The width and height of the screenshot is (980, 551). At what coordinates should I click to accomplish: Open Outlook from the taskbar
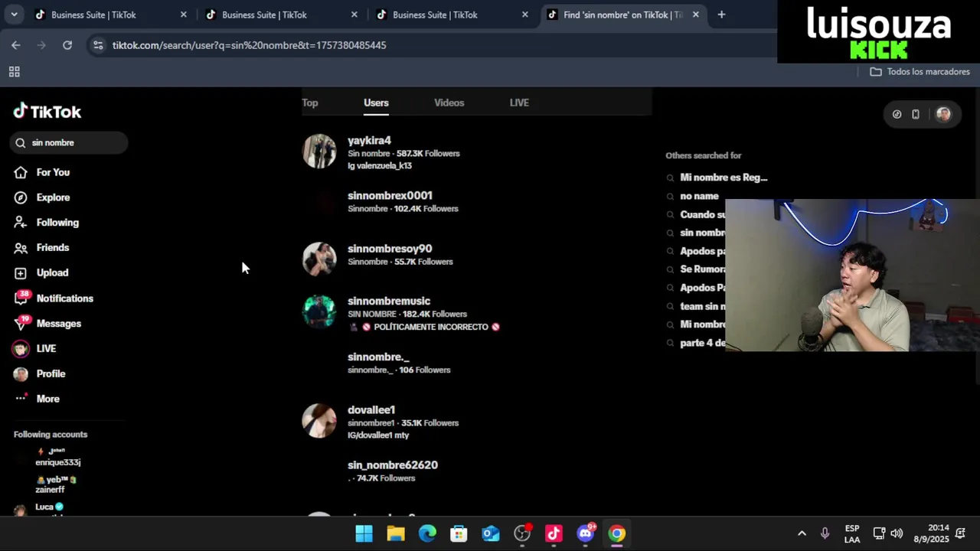coord(491,533)
